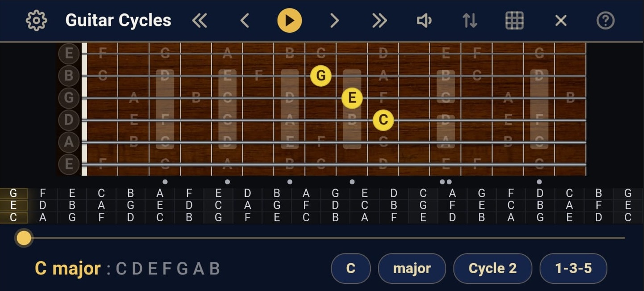Start playback with yellow play button
This screenshot has width=644, height=291.
290,21
